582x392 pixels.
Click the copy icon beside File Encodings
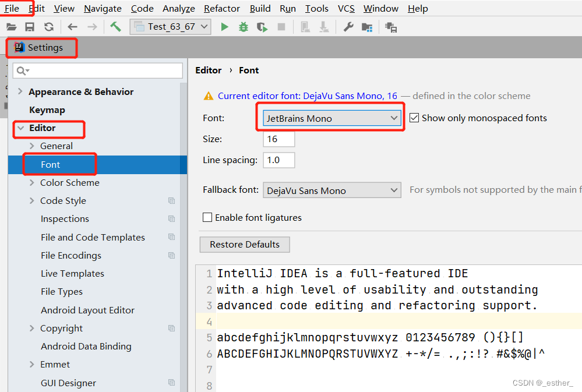(171, 255)
